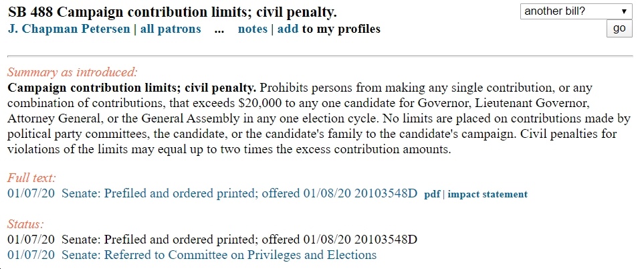The image size is (644, 269).
Task: View all patrons of the bill
Action: coord(171,29)
